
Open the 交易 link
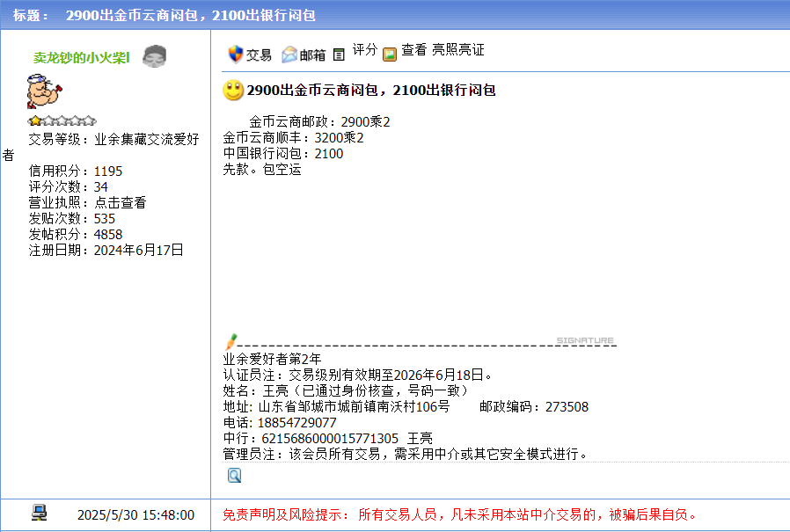[x=259, y=55]
